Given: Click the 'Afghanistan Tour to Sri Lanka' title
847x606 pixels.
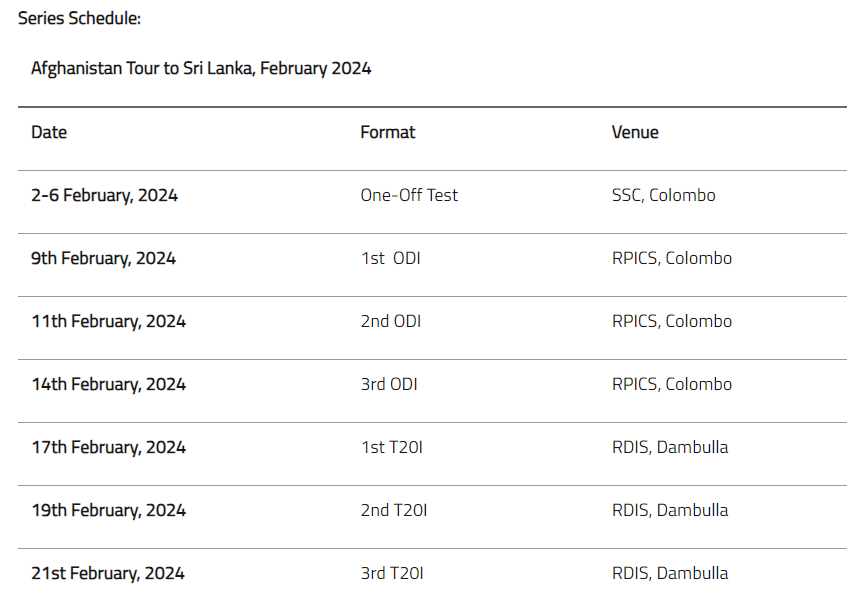Looking at the screenshot, I should (201, 68).
